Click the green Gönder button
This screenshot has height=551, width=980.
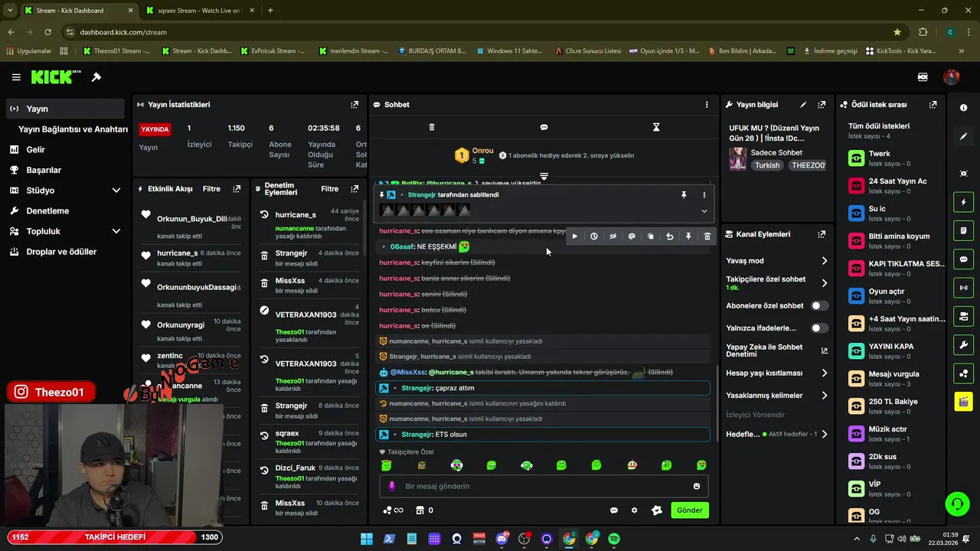pos(690,510)
